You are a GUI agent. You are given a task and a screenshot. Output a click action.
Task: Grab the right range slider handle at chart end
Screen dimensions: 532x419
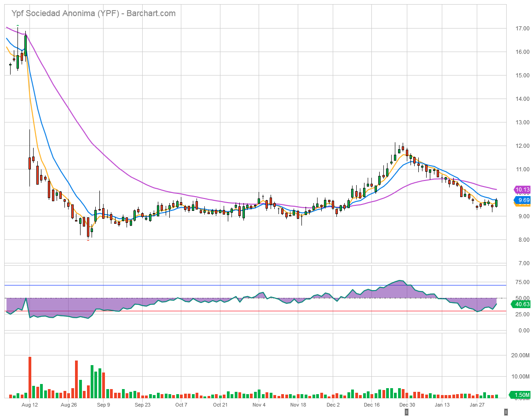pos(506,412)
